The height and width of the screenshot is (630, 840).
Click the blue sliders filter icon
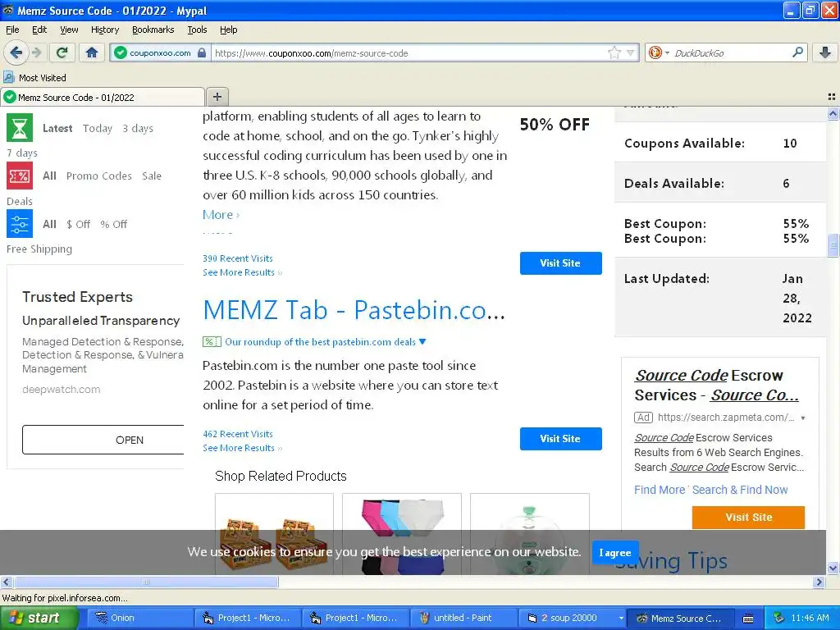coord(20,224)
